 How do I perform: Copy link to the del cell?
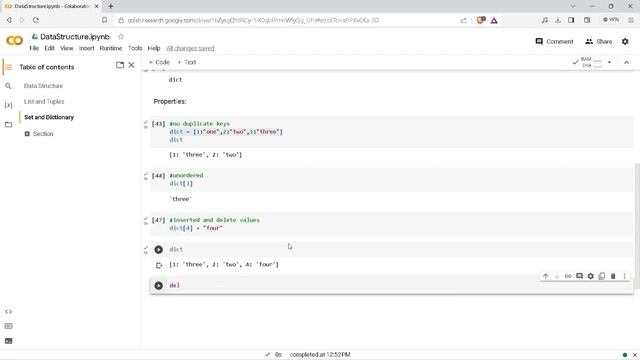(x=568, y=276)
